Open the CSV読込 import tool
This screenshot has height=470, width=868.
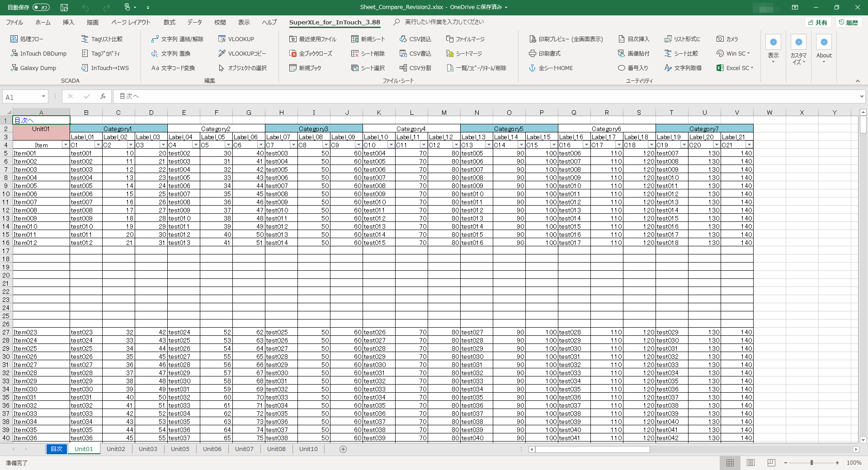pyautogui.click(x=415, y=39)
